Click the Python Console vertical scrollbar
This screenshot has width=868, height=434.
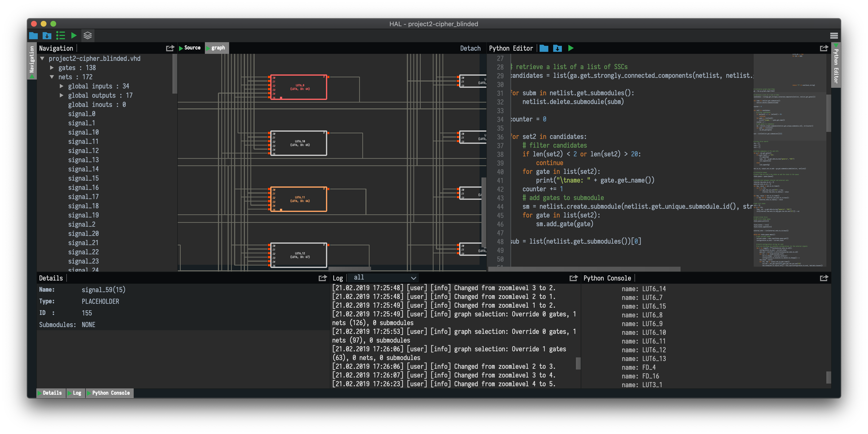829,378
